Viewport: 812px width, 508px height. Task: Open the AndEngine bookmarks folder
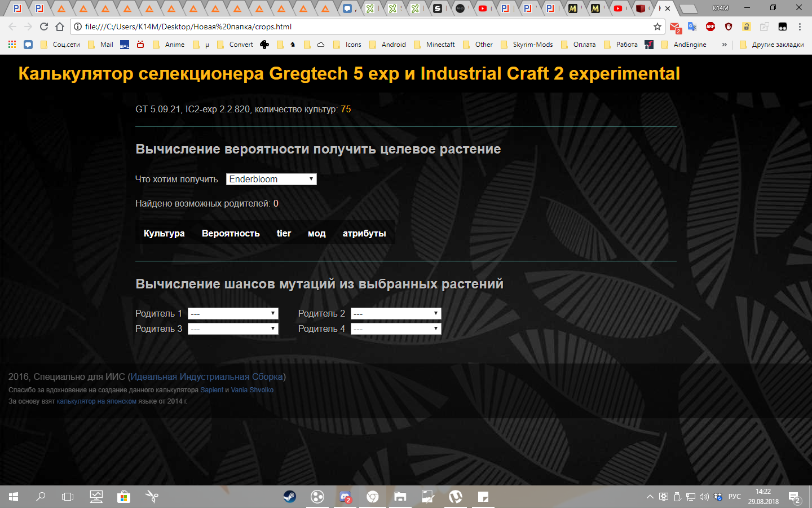tap(683, 45)
